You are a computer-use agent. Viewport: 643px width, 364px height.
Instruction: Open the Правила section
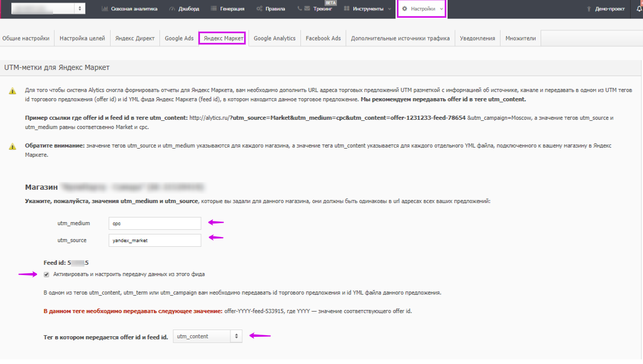[x=271, y=9]
